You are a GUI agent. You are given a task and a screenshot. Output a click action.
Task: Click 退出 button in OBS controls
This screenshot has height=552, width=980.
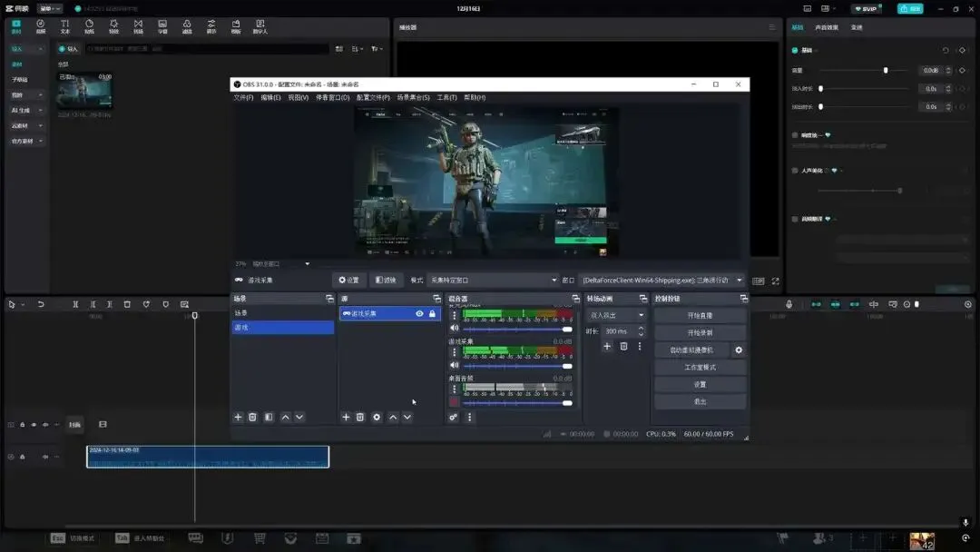point(700,401)
